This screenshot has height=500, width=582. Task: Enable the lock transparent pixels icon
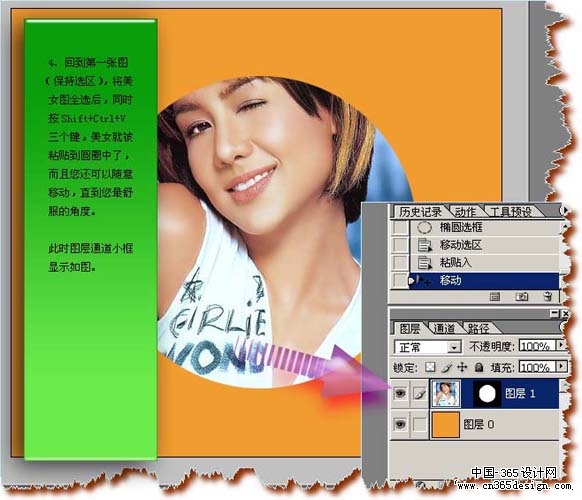[430, 367]
